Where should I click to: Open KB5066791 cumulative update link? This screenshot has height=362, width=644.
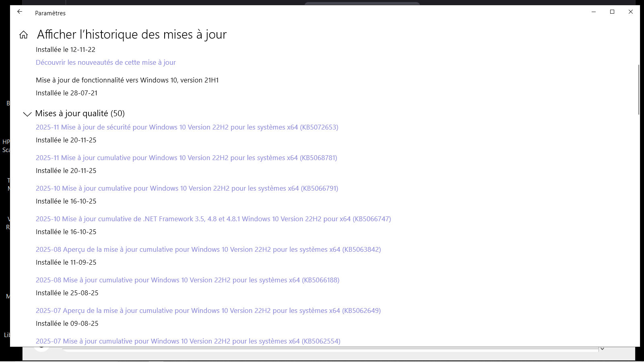coord(187,188)
